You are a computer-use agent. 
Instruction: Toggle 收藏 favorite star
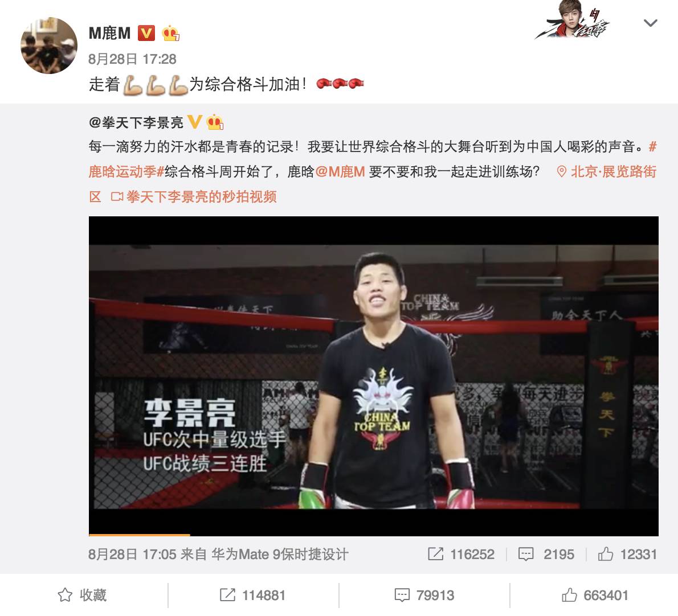82,596
